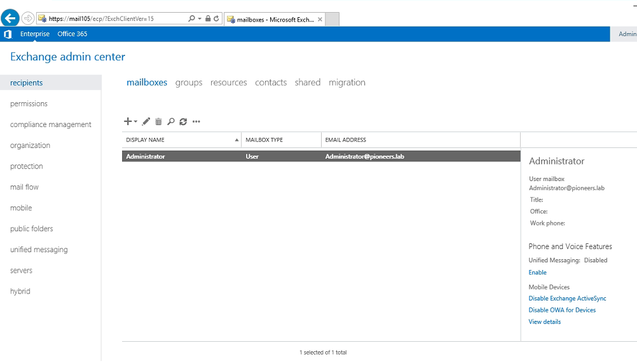Open public folders section
Viewport: 637px width, 364px height.
tap(32, 229)
